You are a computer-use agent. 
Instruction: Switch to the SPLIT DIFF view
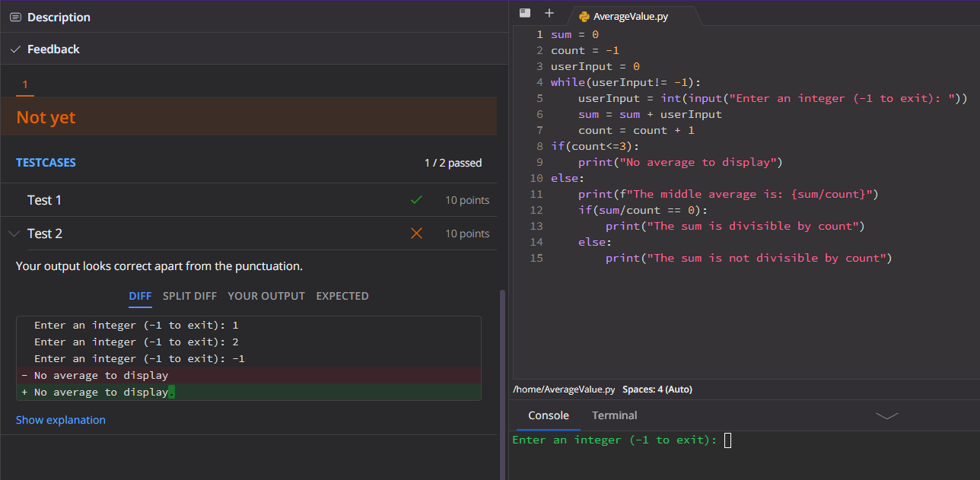tap(189, 296)
